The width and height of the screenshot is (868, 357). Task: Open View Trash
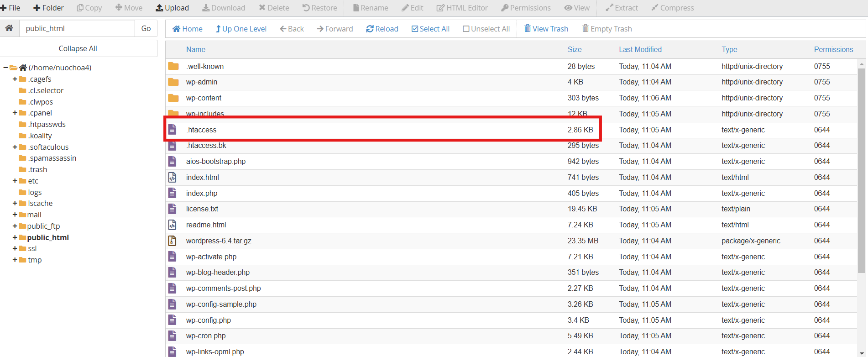(546, 29)
